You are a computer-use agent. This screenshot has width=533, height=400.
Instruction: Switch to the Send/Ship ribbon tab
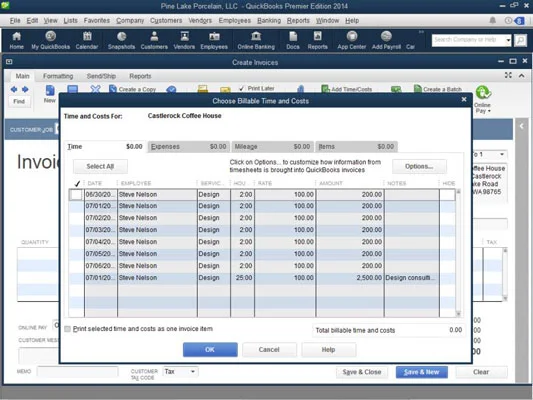pyautogui.click(x=101, y=76)
